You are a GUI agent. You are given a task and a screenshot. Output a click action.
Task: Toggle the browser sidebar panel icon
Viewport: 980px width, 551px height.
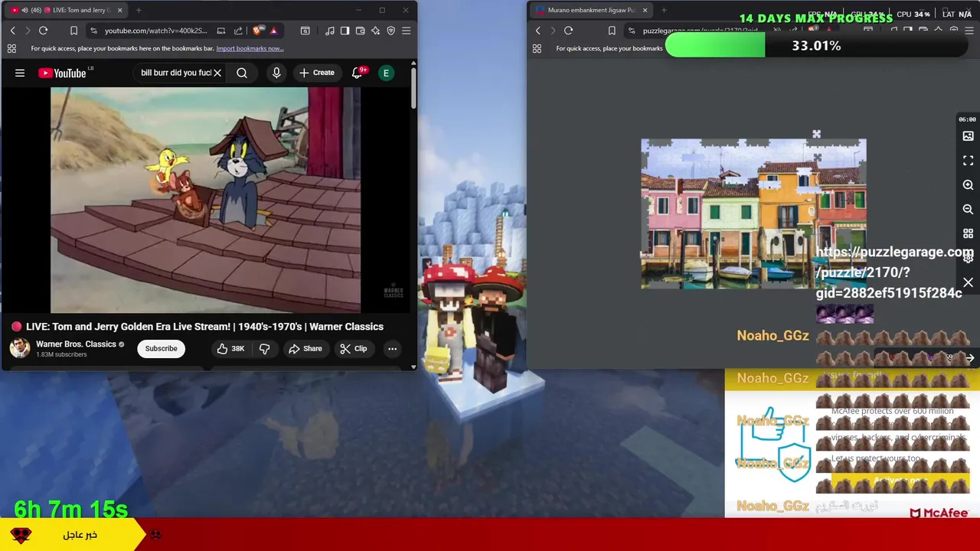(x=345, y=31)
